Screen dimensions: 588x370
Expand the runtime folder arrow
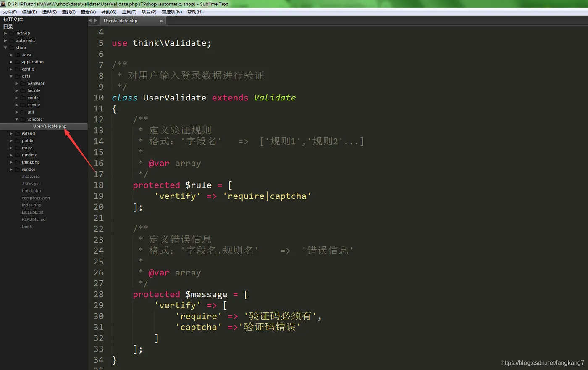point(11,155)
